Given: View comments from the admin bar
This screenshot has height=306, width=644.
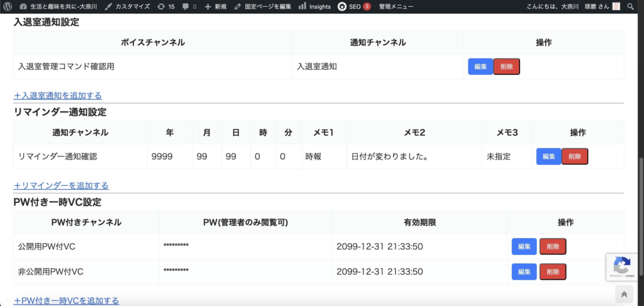Looking at the screenshot, I should point(189,6).
